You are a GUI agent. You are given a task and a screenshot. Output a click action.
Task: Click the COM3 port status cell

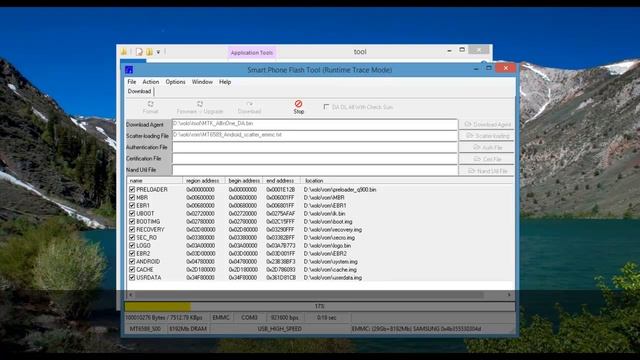[x=249, y=317]
